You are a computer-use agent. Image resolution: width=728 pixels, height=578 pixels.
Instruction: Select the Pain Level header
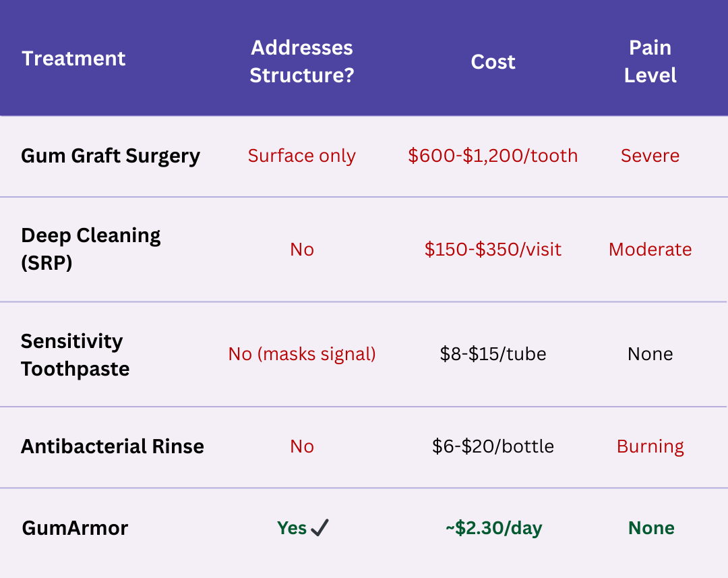coord(650,61)
